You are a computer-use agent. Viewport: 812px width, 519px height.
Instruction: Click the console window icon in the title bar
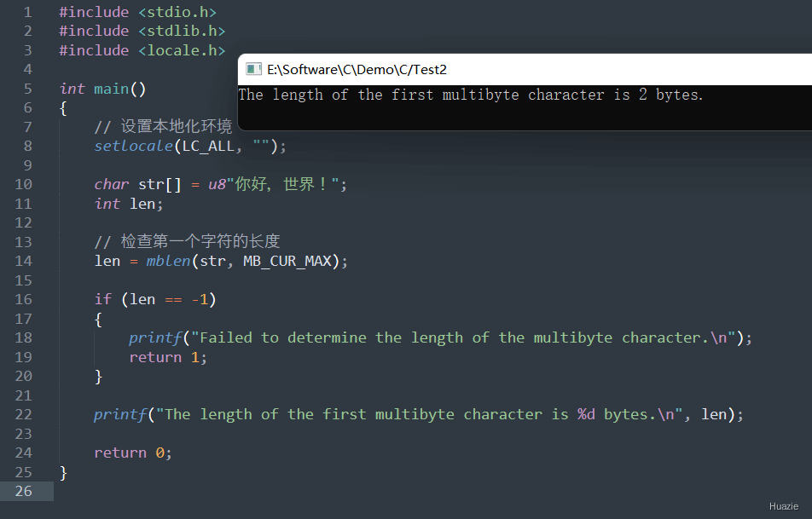[x=253, y=69]
